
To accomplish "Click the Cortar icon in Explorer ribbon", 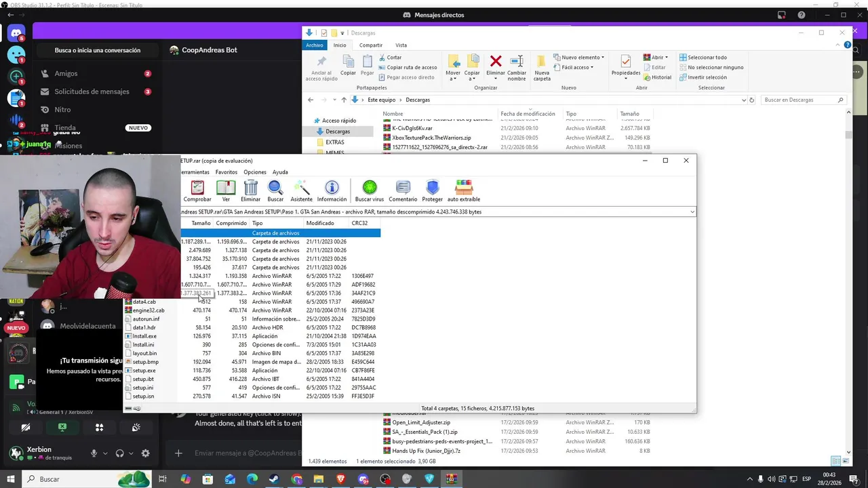I will pos(389,58).
